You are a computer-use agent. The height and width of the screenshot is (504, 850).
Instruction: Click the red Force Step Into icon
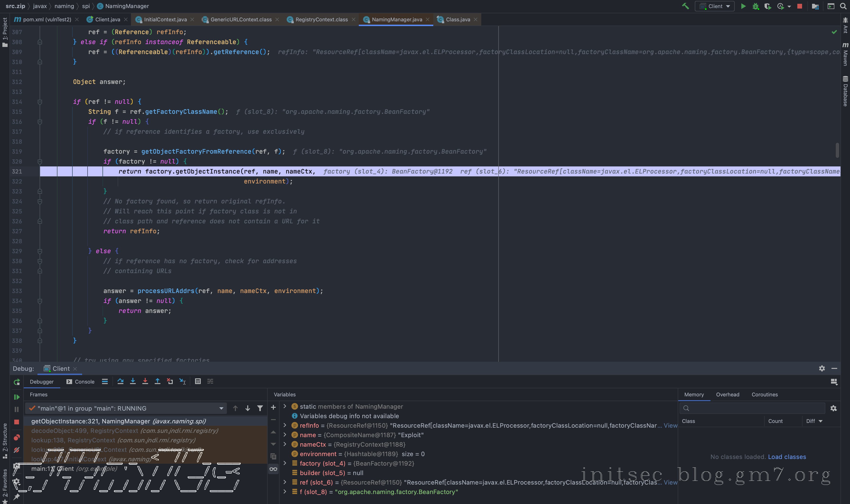pyautogui.click(x=145, y=381)
